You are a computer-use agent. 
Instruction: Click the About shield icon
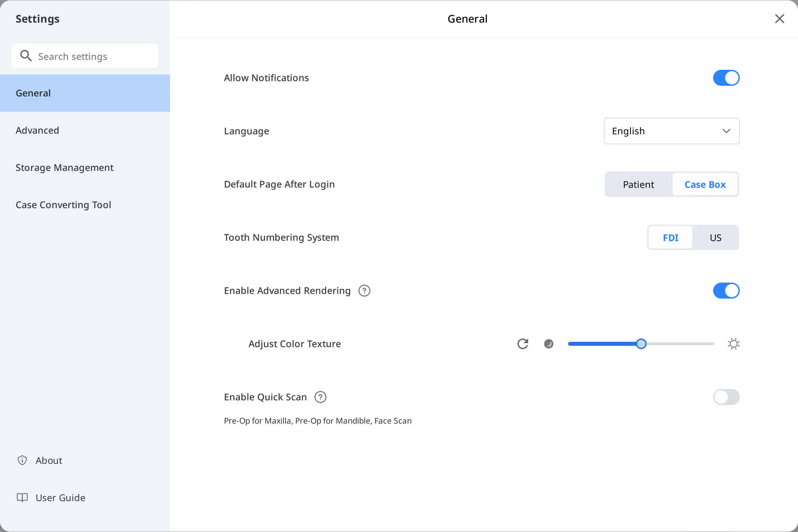22,460
